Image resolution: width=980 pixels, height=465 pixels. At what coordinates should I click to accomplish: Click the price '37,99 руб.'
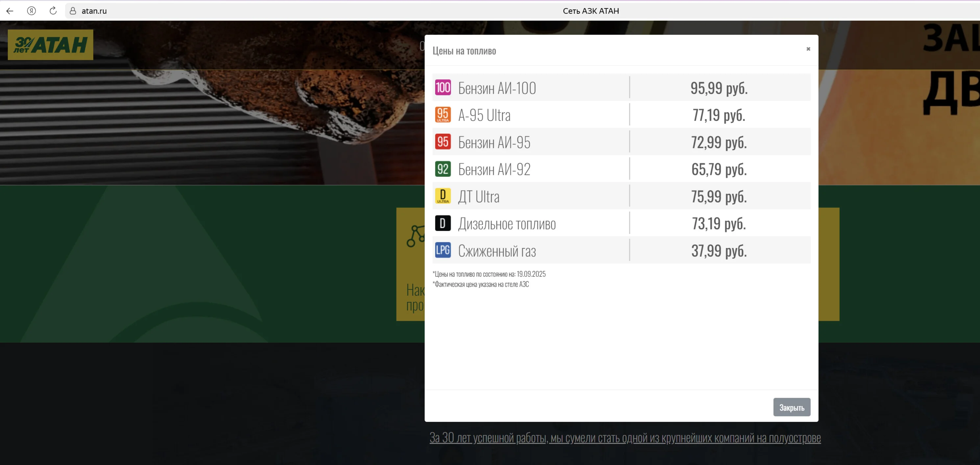pos(719,251)
